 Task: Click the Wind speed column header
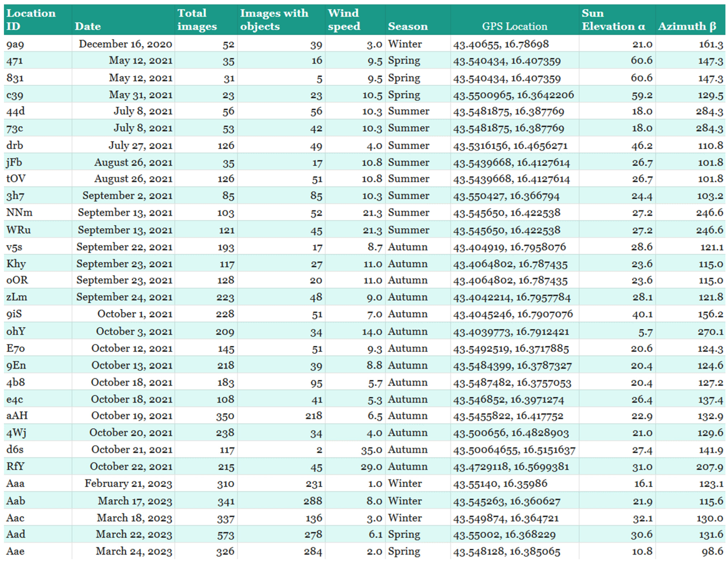[x=344, y=19]
